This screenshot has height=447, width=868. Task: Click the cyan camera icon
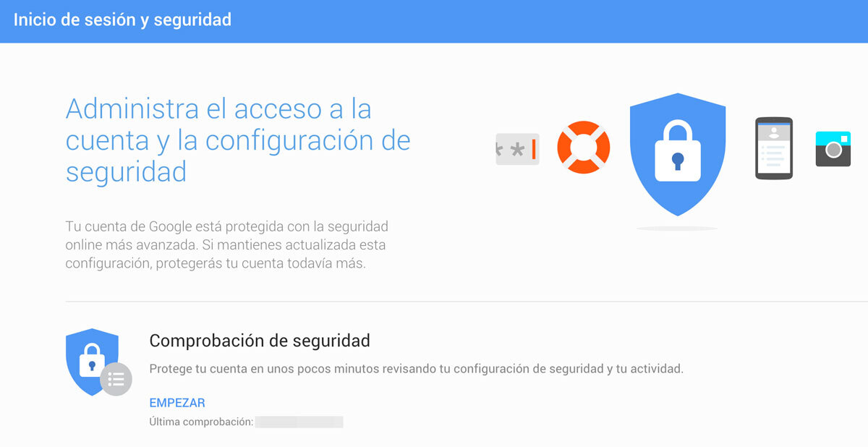pyautogui.click(x=833, y=149)
